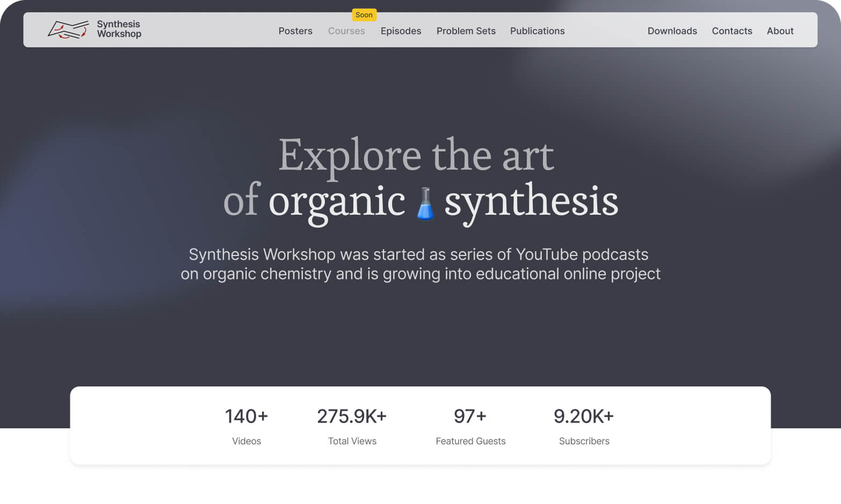Select the greyed-out Courses nav item
The width and height of the screenshot is (841, 504).
click(x=346, y=31)
